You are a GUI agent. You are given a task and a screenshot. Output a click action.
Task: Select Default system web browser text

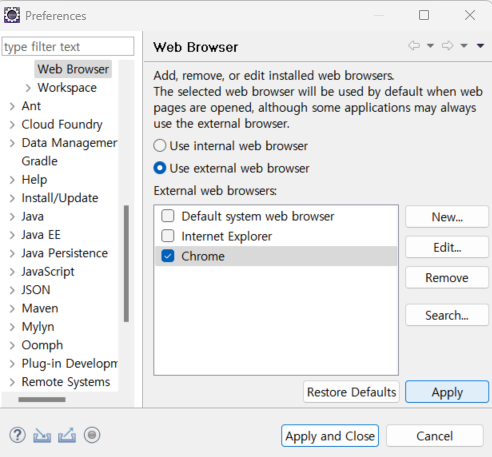[258, 216]
